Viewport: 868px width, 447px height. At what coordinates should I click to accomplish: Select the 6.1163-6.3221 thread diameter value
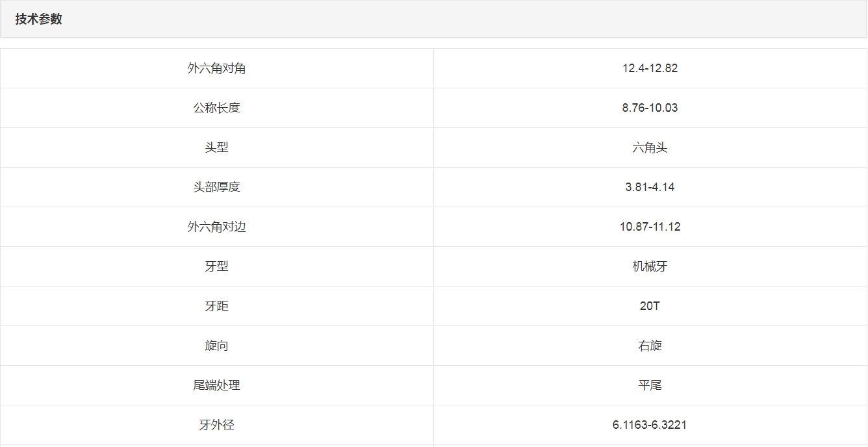click(x=650, y=425)
